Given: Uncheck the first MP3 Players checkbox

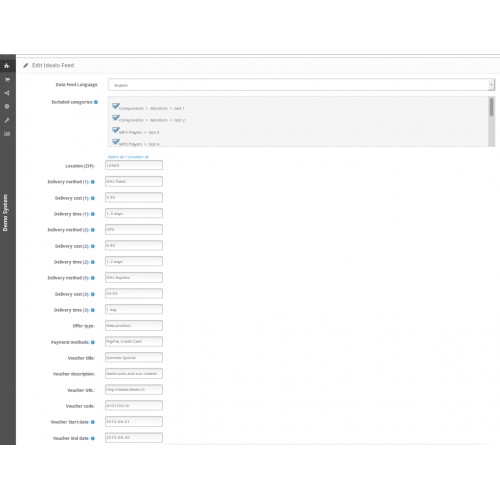Looking at the screenshot, I should [x=116, y=130].
